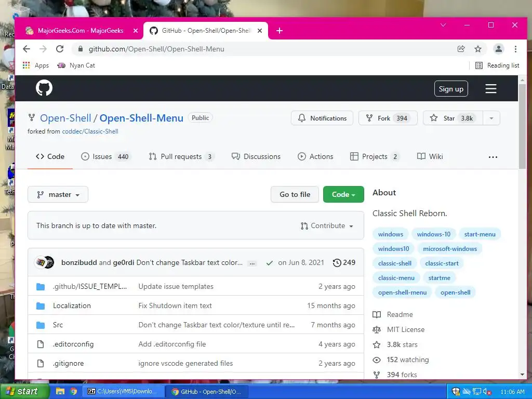Viewport: 532px width, 399px height.
Task: Click the start-menu topic tag
Action: point(480,234)
